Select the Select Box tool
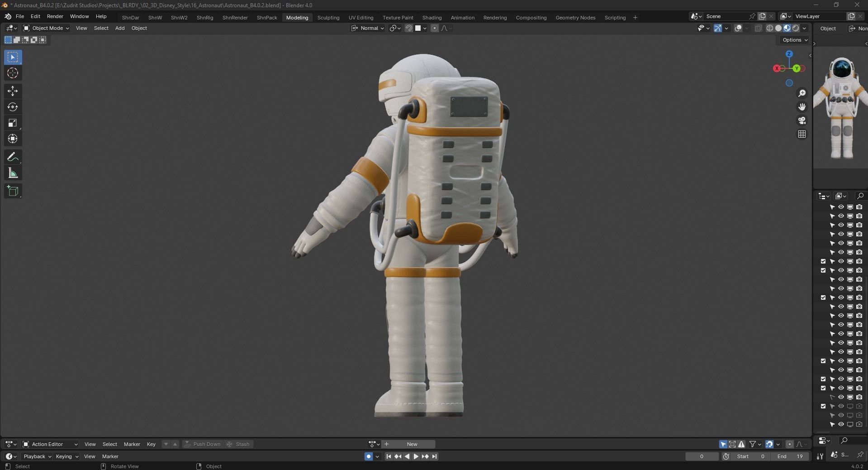Screen dimensions: 868x470 click(13, 57)
